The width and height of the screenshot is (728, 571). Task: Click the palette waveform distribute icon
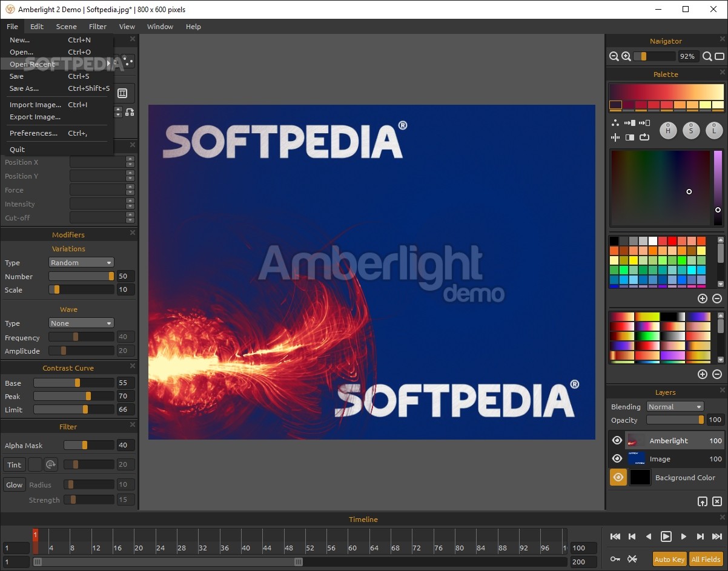[615, 137]
